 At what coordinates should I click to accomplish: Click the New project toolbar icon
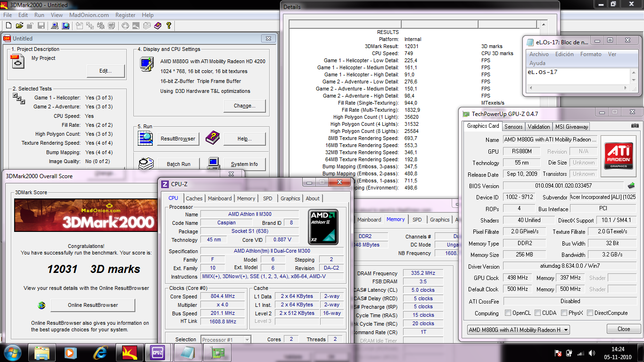[x=8, y=25]
